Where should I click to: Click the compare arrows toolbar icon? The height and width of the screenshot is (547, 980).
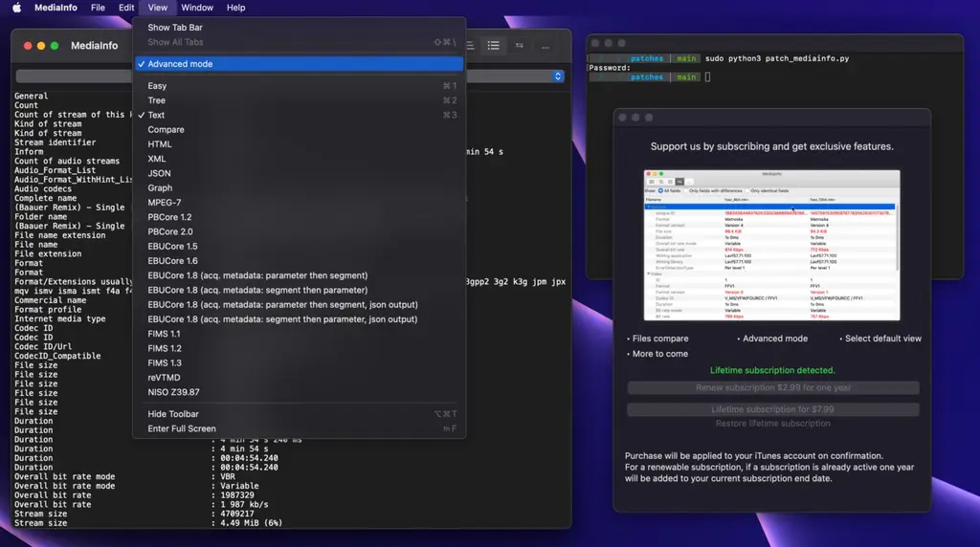coord(519,46)
